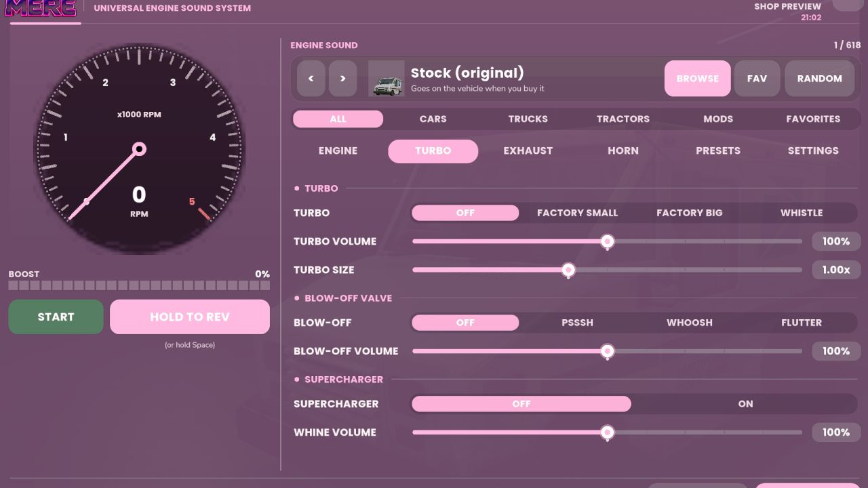Screen dimensions: 868x488
Task: Select the Turbo tab
Action: point(433,151)
